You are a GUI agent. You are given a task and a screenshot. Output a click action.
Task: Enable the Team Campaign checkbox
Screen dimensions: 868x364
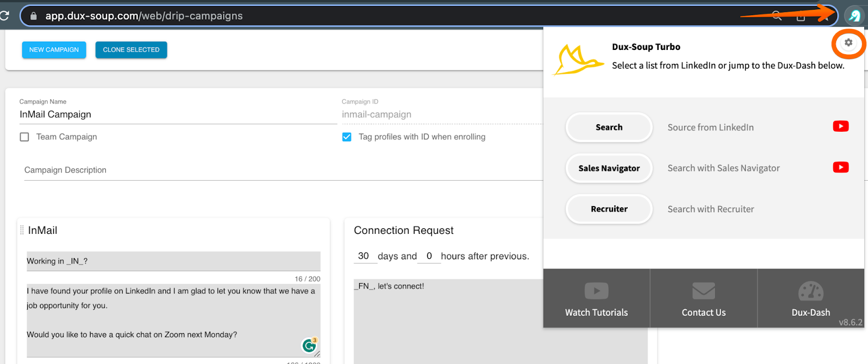(x=24, y=137)
